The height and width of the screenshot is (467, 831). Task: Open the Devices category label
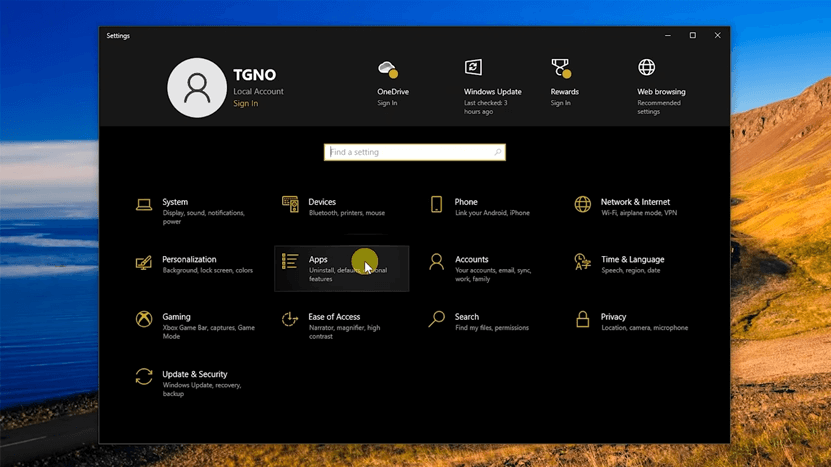click(x=322, y=202)
